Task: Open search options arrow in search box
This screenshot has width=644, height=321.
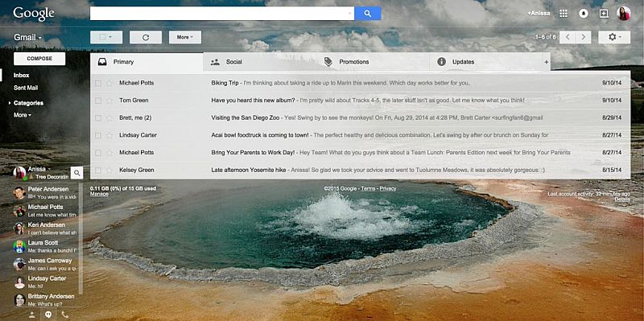Action: pos(349,14)
